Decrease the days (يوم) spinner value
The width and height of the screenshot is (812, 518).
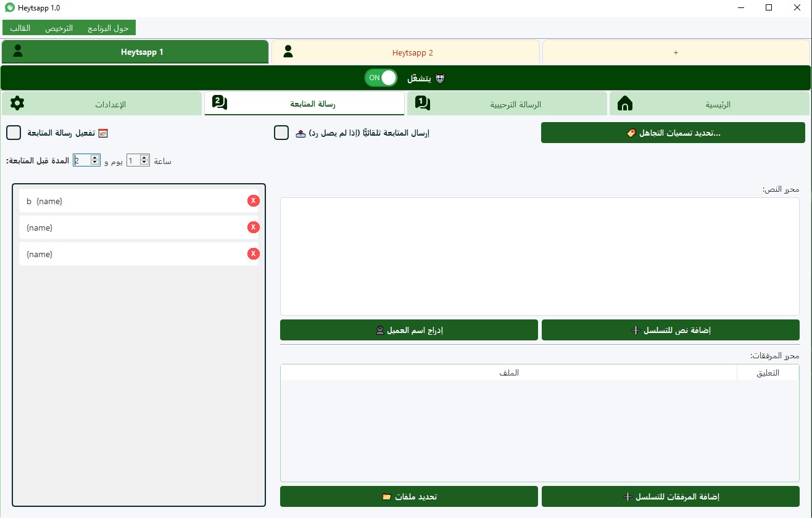[95, 163]
